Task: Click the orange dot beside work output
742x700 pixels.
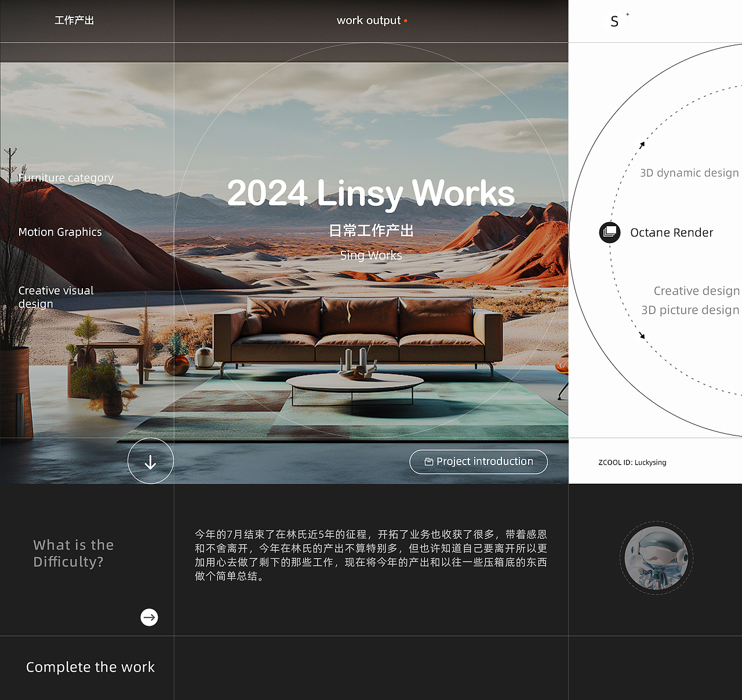Action: [406, 21]
